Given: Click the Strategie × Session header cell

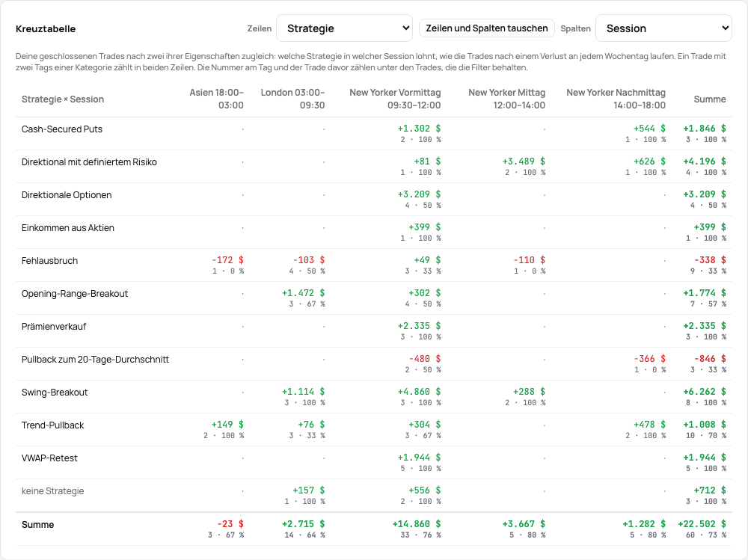Looking at the screenshot, I should click(63, 99).
